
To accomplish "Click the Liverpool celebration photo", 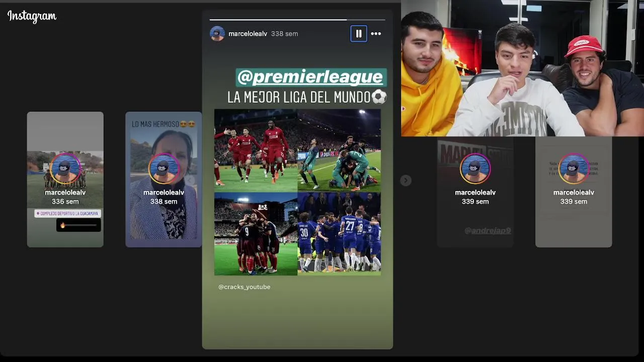I will coord(256,150).
